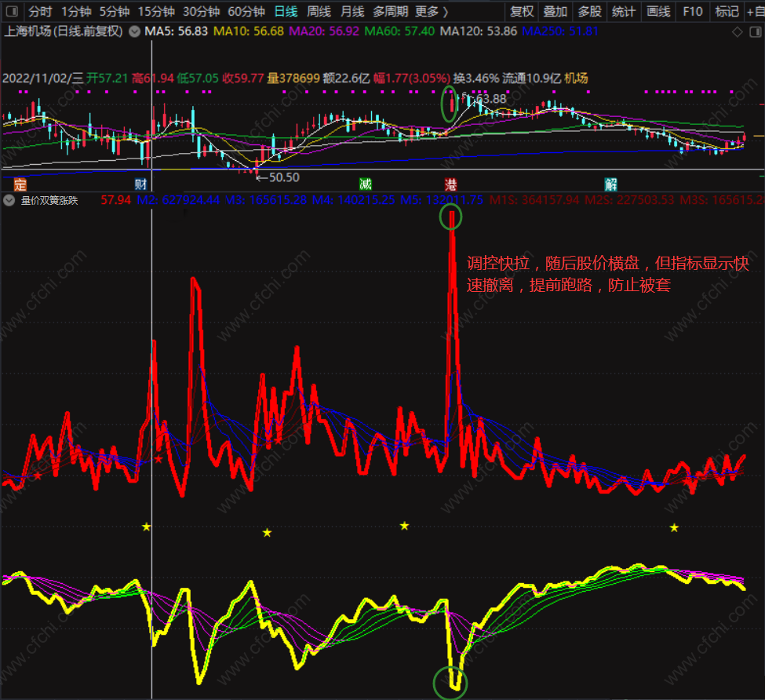
Task: Open the 多周期 multi-period view
Action: [390, 11]
